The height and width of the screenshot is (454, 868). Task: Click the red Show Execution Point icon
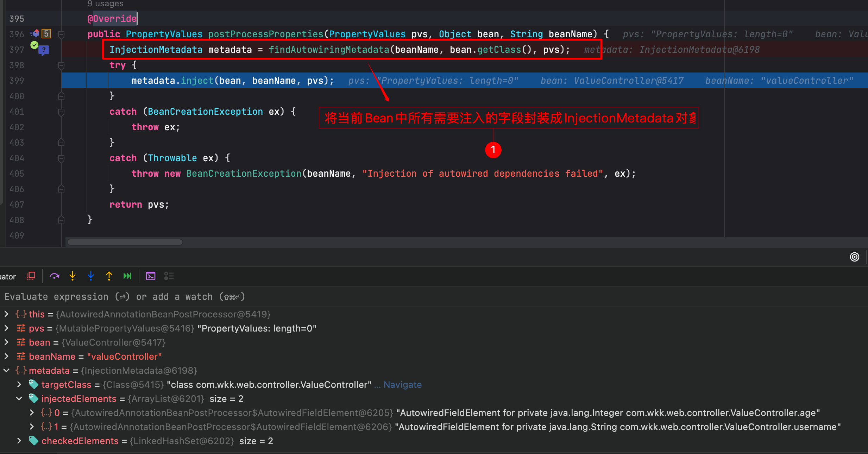(x=31, y=276)
